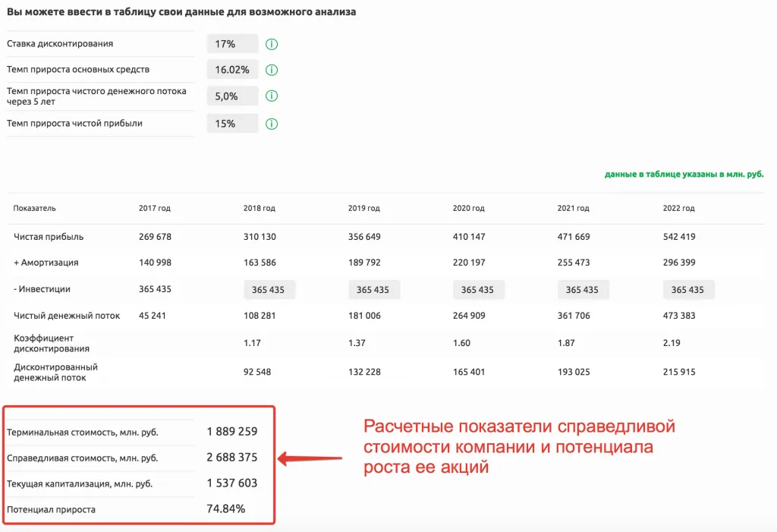Click the 2022 discounted cash flow value 215 915
The width and height of the screenshot is (777, 532).
[x=679, y=372]
